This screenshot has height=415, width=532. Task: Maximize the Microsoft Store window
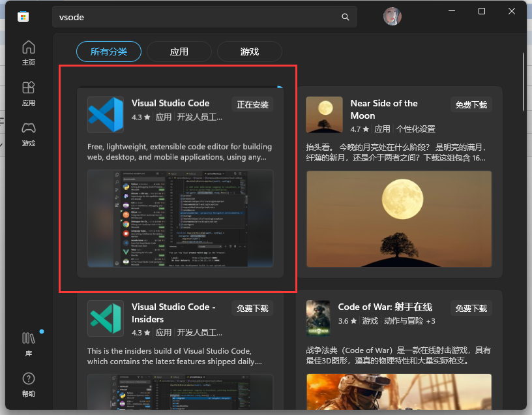(481, 11)
